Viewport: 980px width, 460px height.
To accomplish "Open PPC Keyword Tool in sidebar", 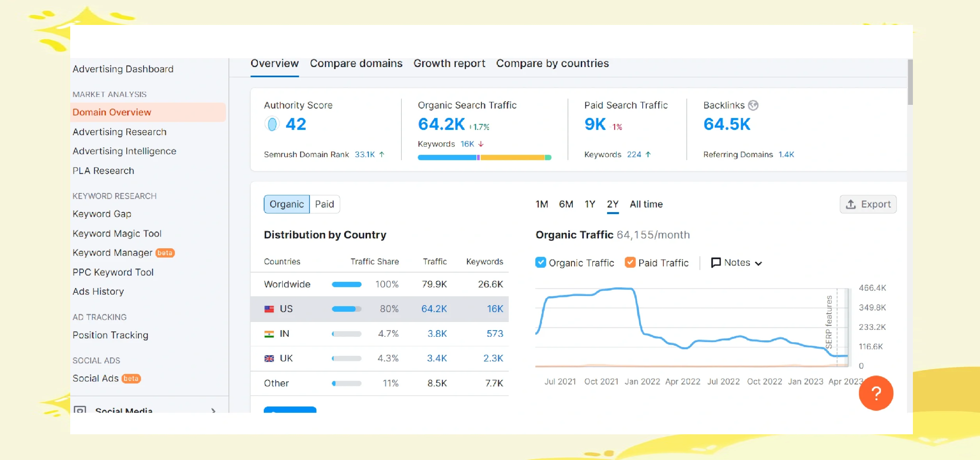I will (x=113, y=272).
